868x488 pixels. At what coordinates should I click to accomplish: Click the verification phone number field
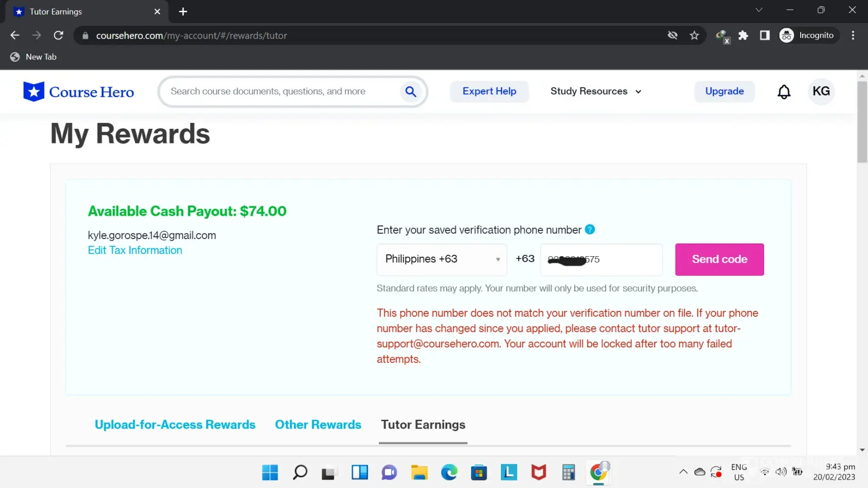(601, 259)
